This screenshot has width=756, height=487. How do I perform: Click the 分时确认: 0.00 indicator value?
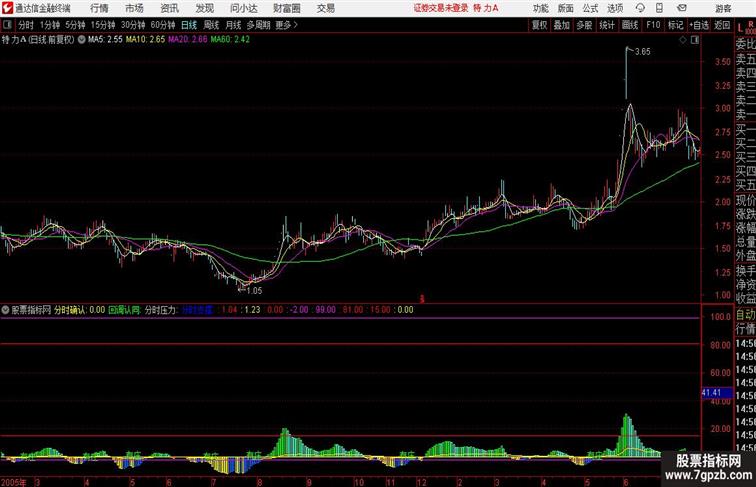click(x=80, y=310)
